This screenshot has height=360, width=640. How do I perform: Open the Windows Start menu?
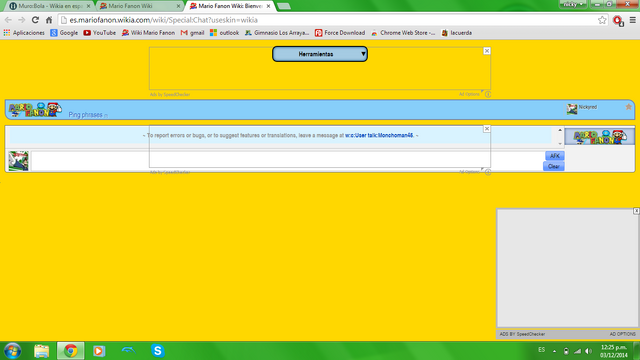coord(13,351)
